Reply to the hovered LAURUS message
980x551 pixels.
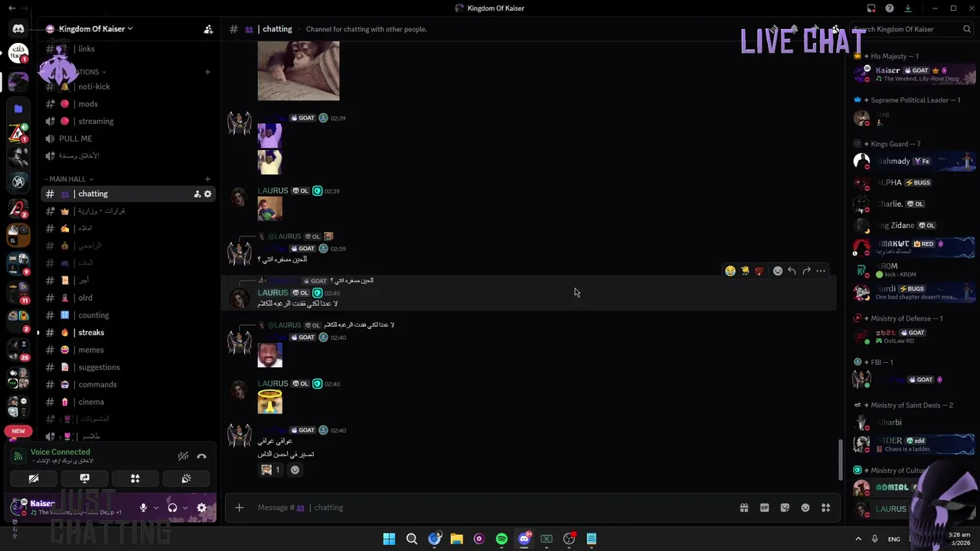pos(792,271)
